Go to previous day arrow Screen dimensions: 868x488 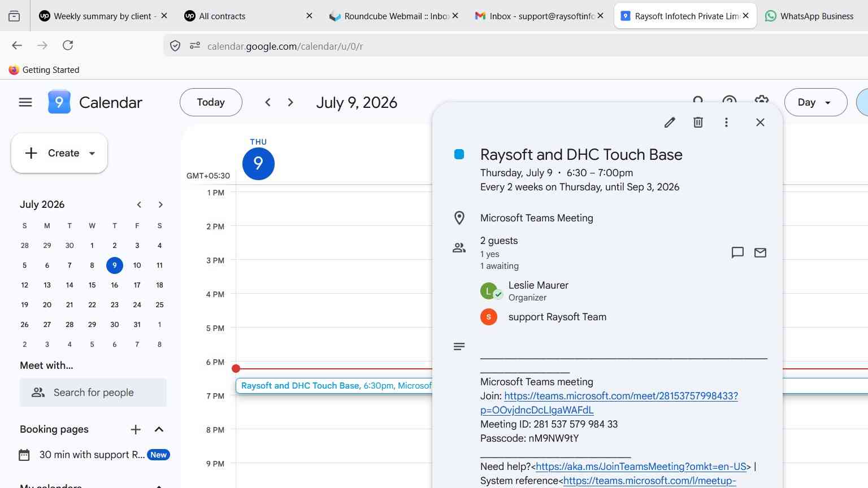(268, 102)
